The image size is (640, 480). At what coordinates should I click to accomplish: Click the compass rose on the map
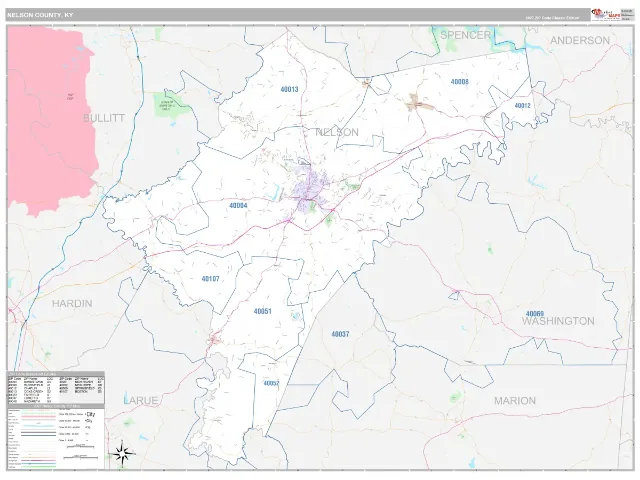[x=124, y=453]
